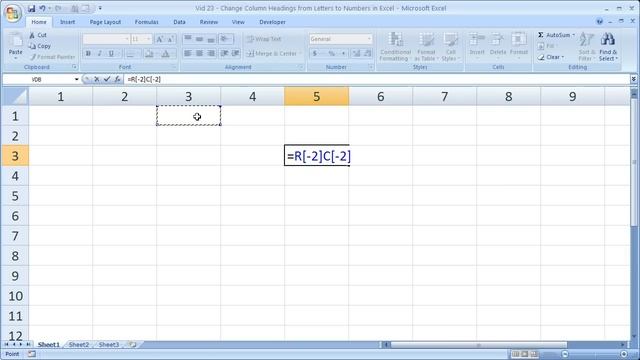
Task: Open the Data ribbon tab
Action: (x=179, y=22)
